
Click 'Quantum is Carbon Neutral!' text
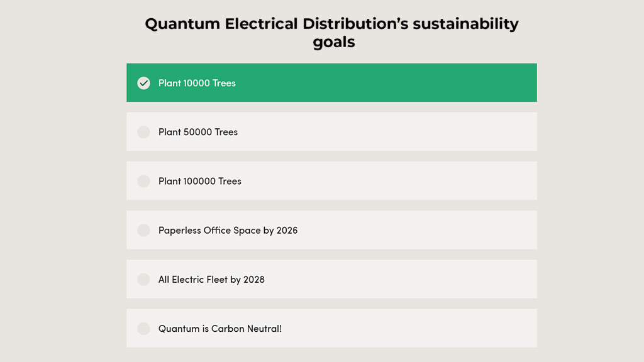[x=220, y=328]
